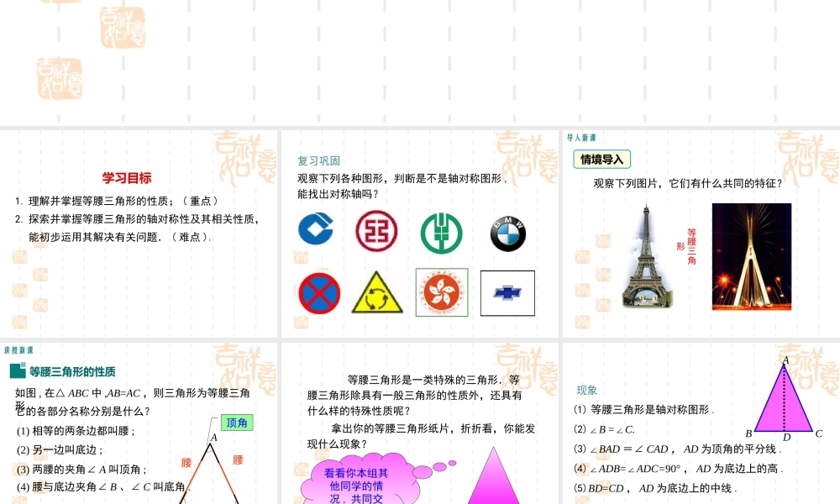Click the magenta triangle ABC figure

click(785, 396)
